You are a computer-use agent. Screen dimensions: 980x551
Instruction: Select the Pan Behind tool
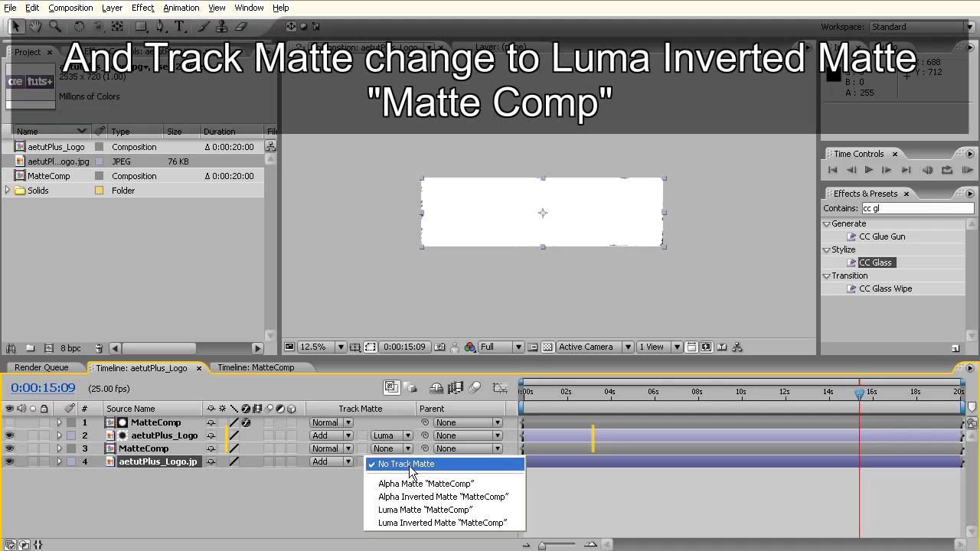pyautogui.click(x=117, y=26)
